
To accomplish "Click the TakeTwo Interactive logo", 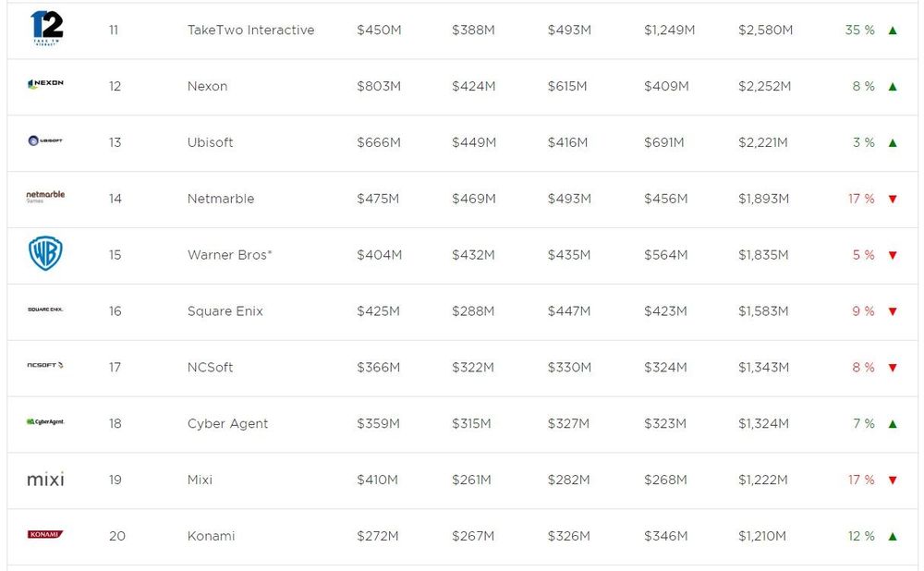I will click(x=46, y=29).
